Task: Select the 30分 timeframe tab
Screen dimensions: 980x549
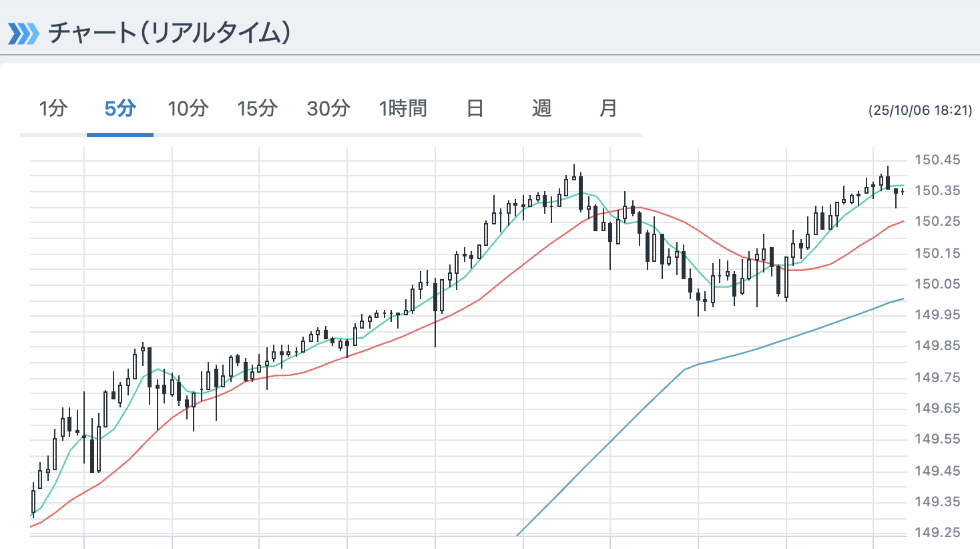Action: click(328, 108)
